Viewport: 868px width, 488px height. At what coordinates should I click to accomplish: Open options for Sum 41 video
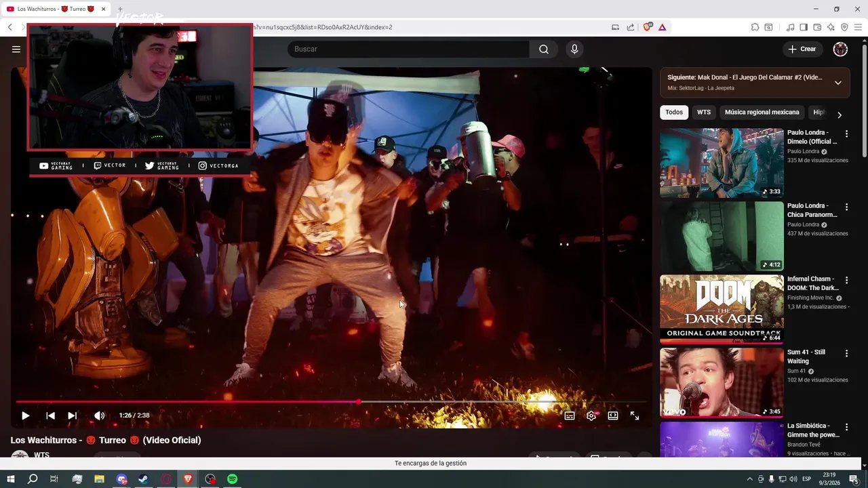click(x=846, y=353)
